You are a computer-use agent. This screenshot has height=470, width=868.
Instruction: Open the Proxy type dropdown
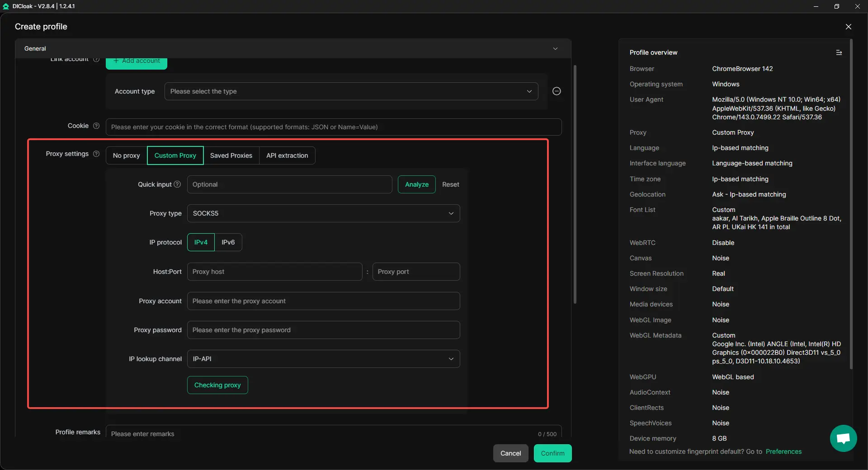(x=323, y=213)
